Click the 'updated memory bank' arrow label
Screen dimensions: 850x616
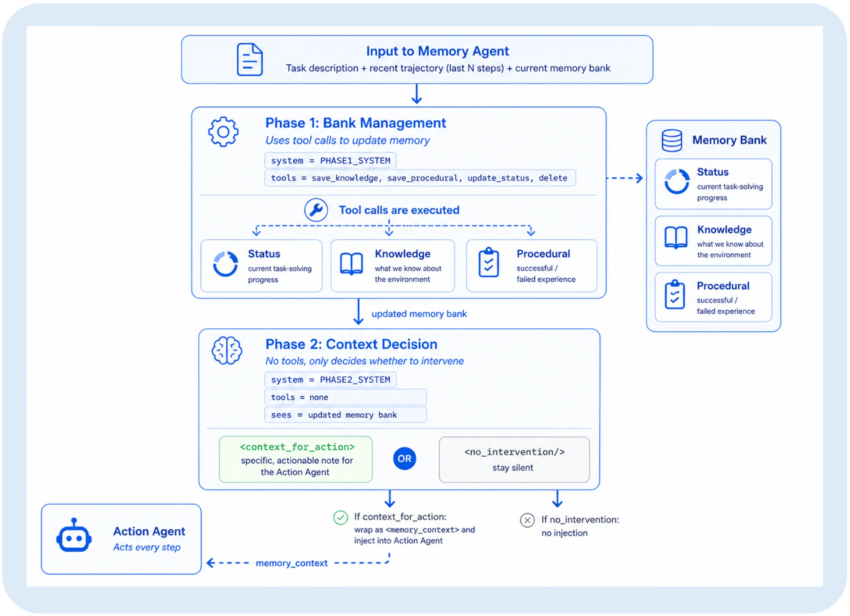(x=419, y=314)
